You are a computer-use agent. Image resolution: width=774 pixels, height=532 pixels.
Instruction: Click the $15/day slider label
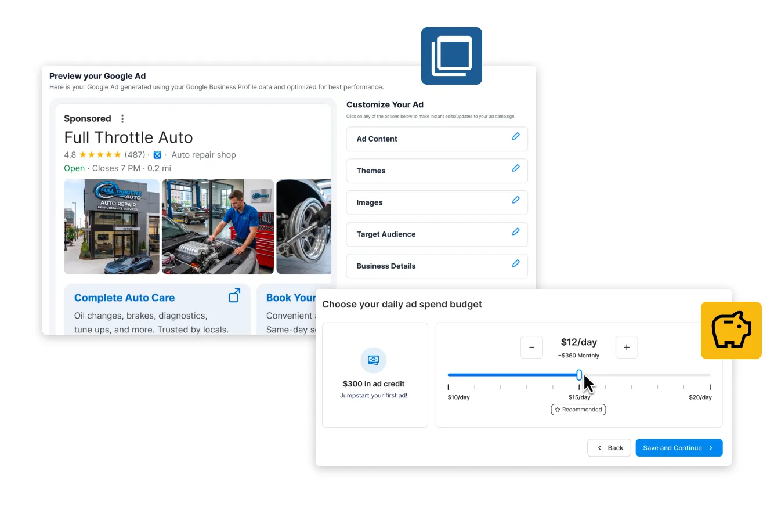click(x=579, y=397)
